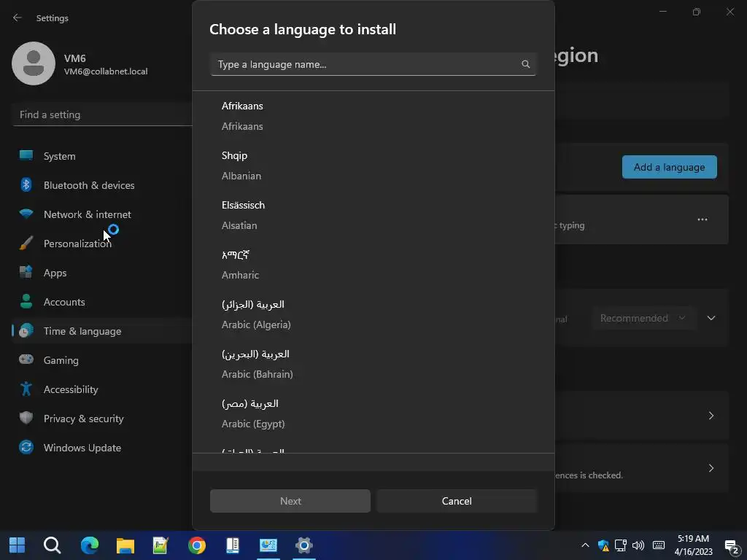
Task: Select Arabic (Bahrain) language
Action: click(373, 364)
